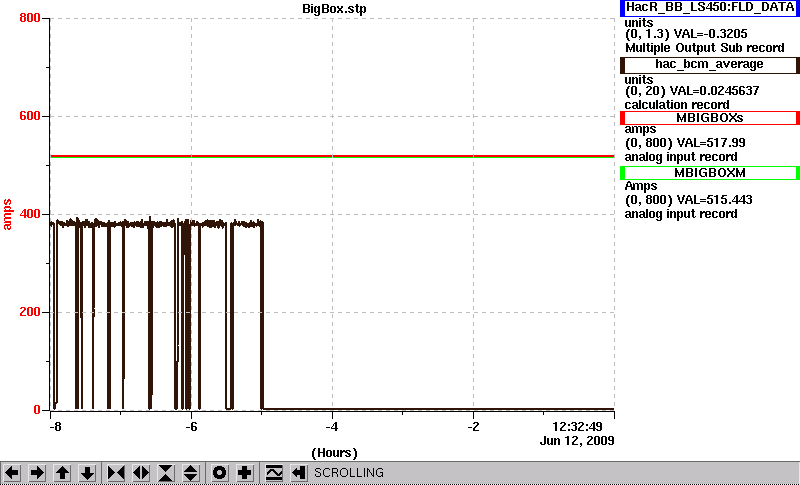Zoom in horizontally with the bowtie icon
The width and height of the screenshot is (800, 485).
116,473
